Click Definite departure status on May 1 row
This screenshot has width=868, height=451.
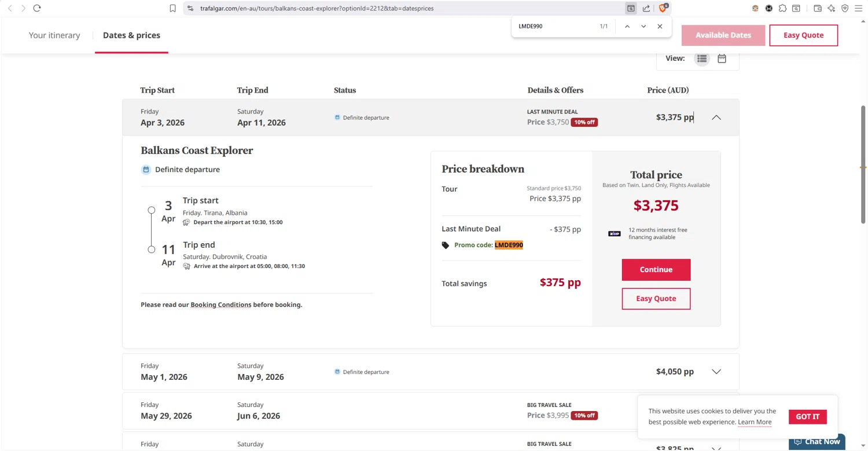(362, 372)
